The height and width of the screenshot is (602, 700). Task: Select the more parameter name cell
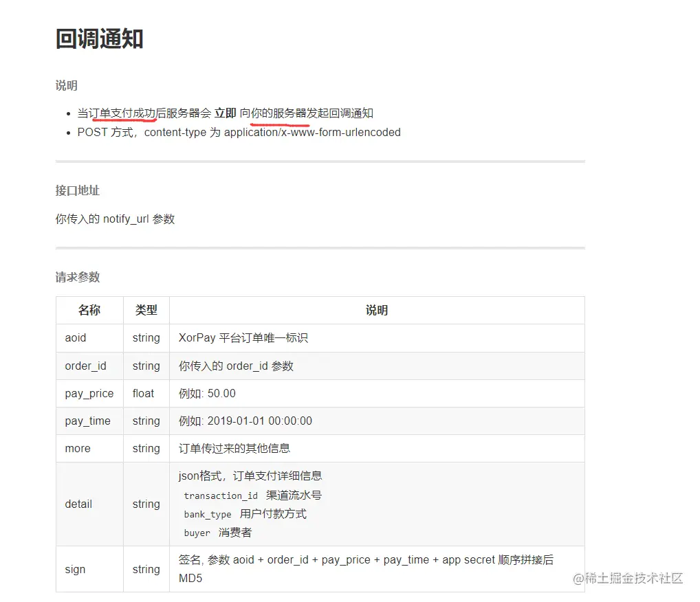point(89,449)
